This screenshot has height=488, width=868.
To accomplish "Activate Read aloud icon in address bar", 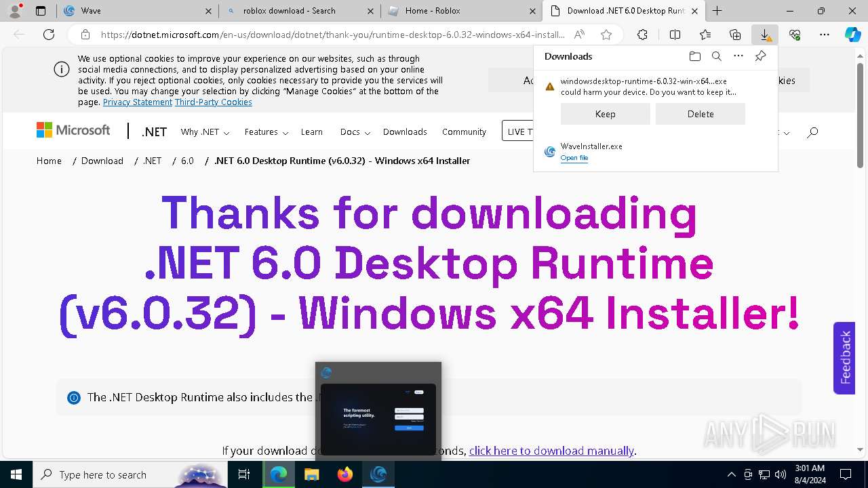I will coord(579,35).
